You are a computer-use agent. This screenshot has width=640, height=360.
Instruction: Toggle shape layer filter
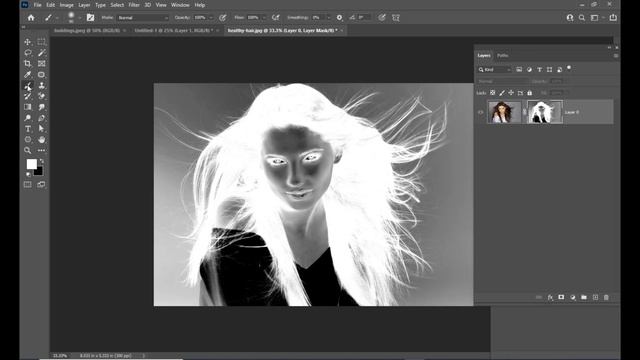[549, 70]
